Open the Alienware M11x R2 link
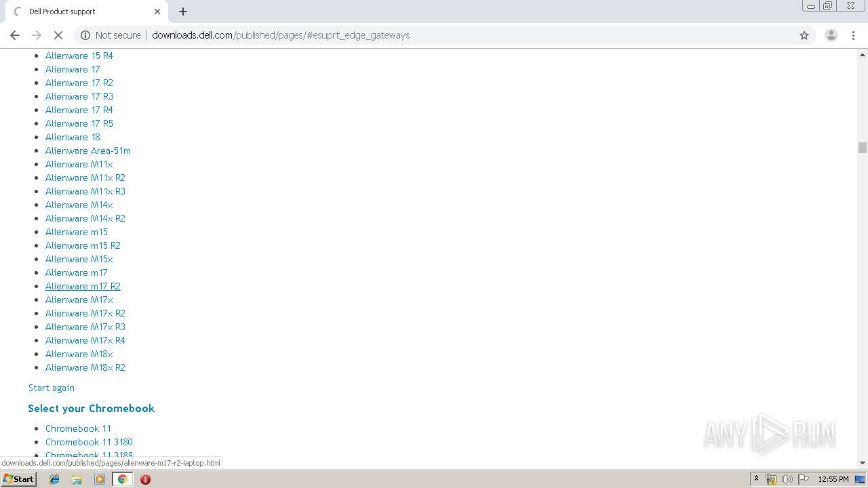The image size is (868, 488). [85, 178]
